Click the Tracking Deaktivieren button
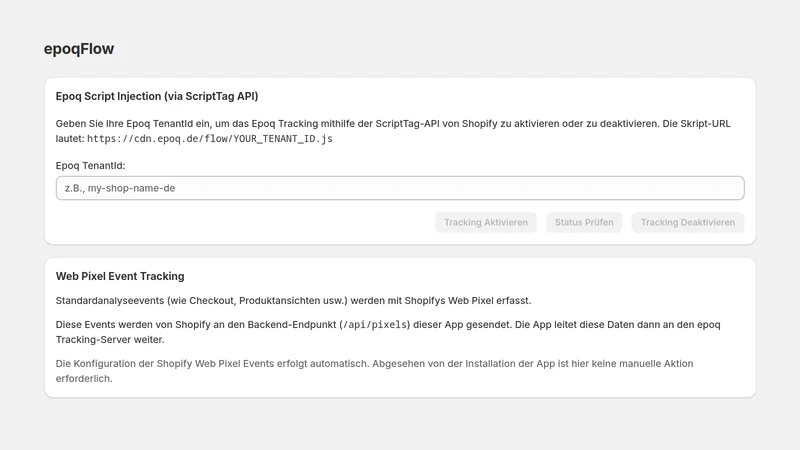800x450 pixels. [x=688, y=222]
